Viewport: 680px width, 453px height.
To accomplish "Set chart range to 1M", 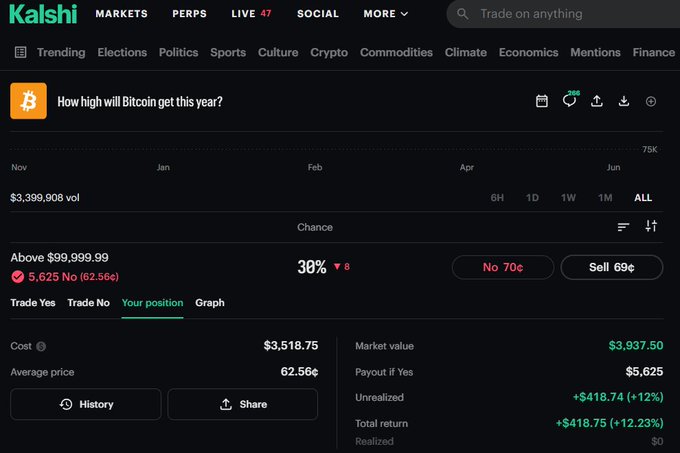I will [605, 198].
